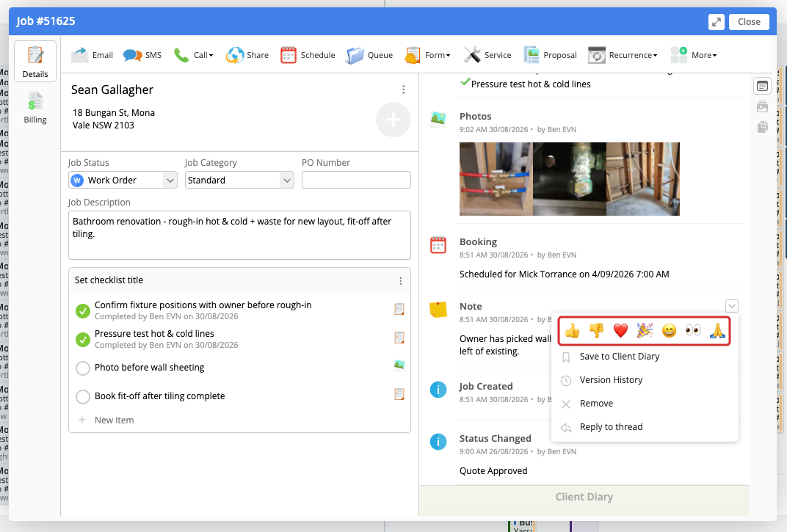The height and width of the screenshot is (532, 787).
Task: Open the Queue folder tool
Action: point(369,55)
